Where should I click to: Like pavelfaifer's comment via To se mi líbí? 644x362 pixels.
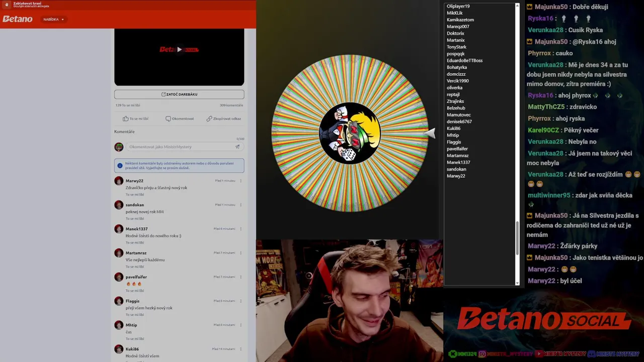point(135,291)
